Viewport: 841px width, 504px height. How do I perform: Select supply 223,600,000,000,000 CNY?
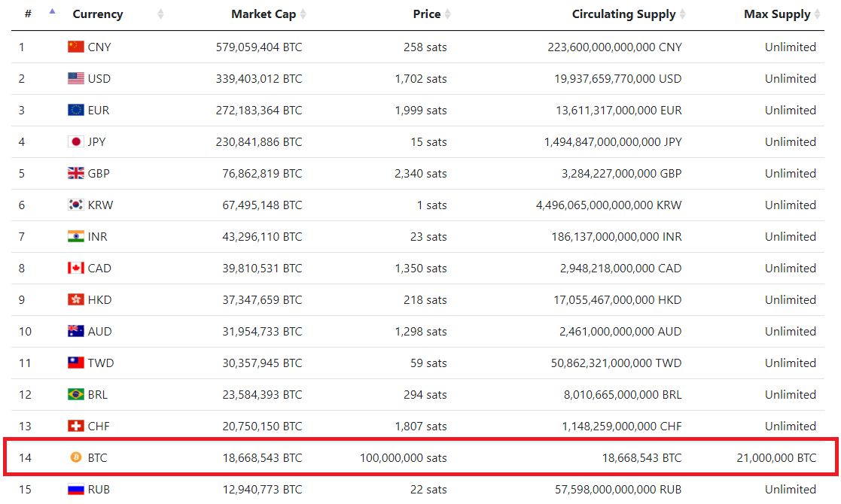point(614,47)
